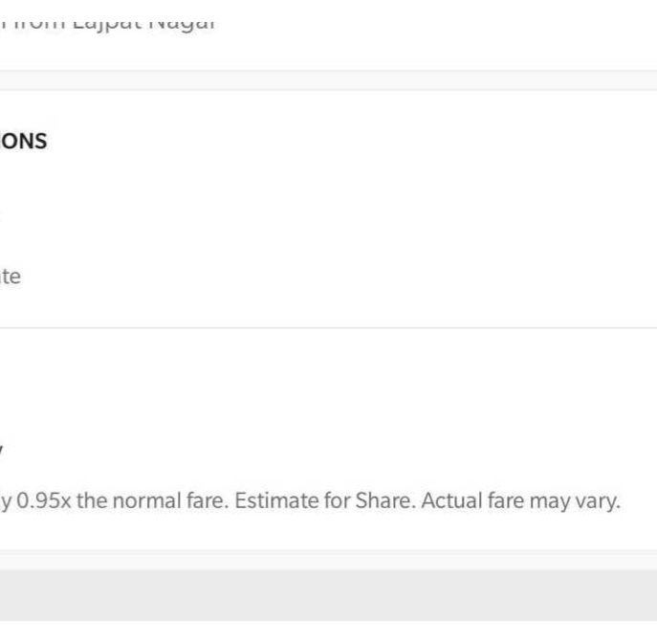Tap the blank space right of the 'te' label
Image resolution: width=657 pixels, height=644 pixels.
click(335, 278)
